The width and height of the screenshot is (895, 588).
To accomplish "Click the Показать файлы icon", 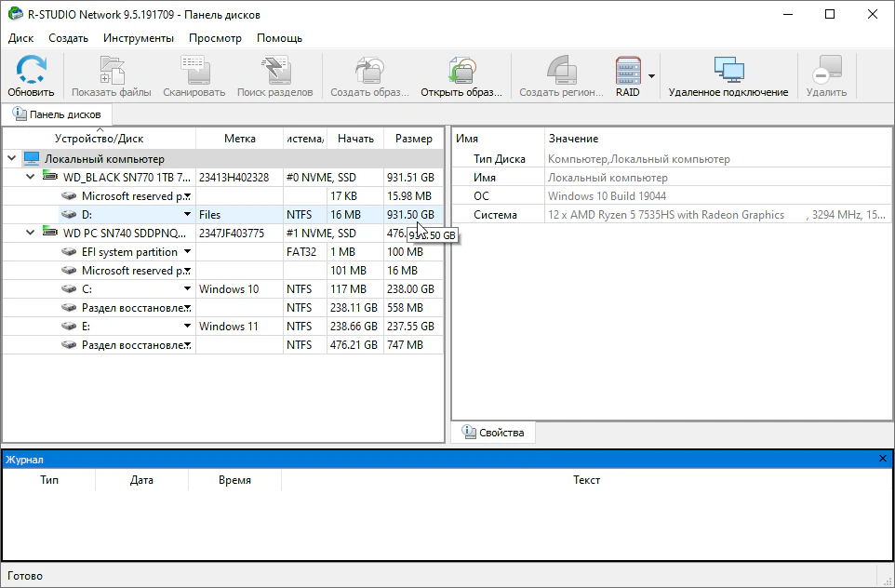I will coord(111,72).
